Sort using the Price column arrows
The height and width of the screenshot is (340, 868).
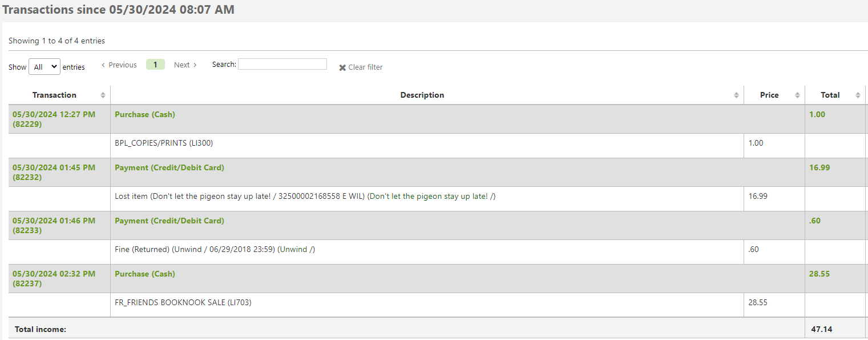797,95
